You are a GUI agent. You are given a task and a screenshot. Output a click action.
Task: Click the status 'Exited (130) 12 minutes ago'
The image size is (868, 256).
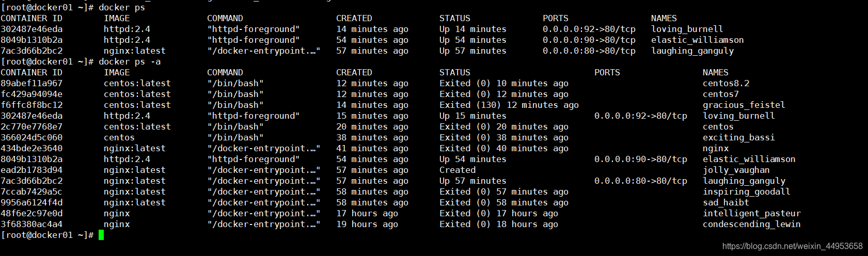click(x=509, y=105)
